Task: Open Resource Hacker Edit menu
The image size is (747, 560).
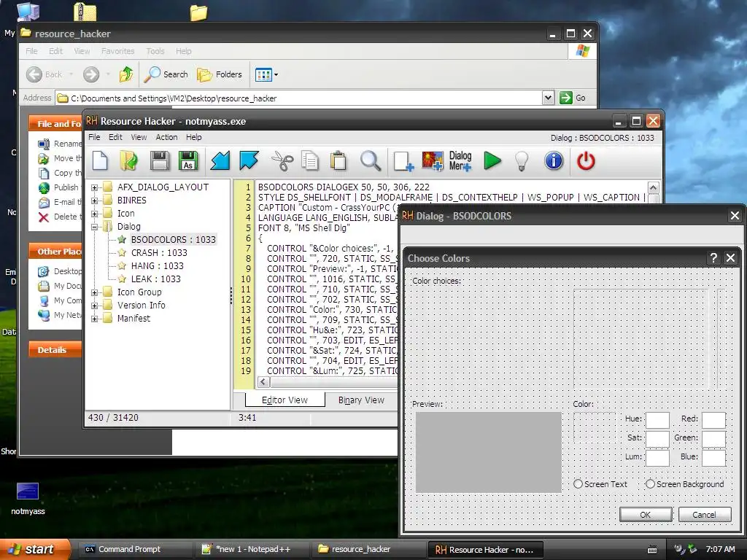Action: point(115,137)
